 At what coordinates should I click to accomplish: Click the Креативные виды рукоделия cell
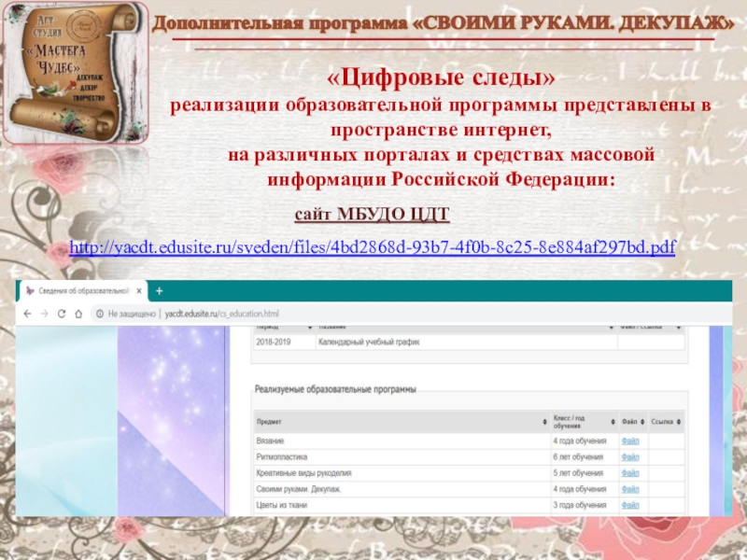click(402, 473)
